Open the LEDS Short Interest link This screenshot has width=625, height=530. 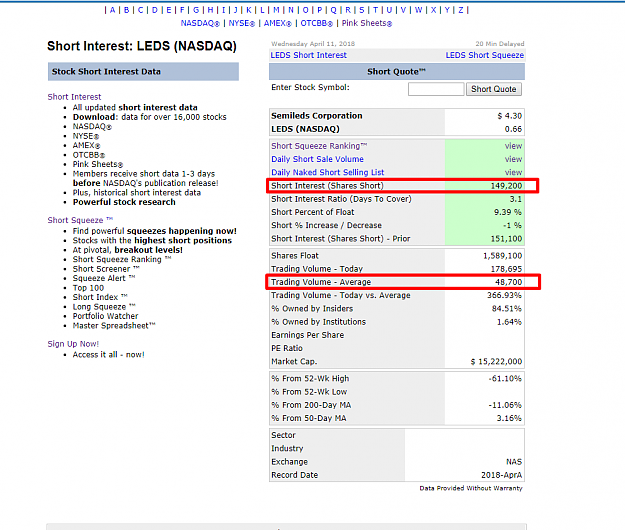[309, 55]
